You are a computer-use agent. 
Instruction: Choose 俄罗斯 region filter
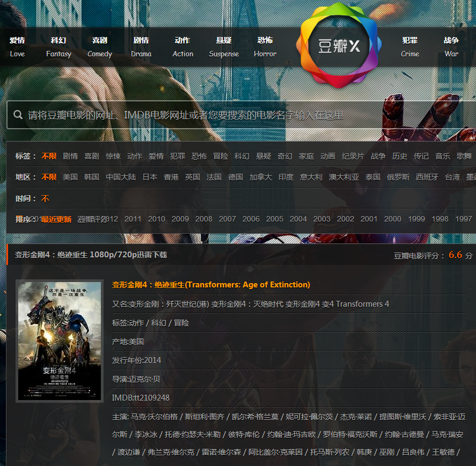(x=398, y=177)
